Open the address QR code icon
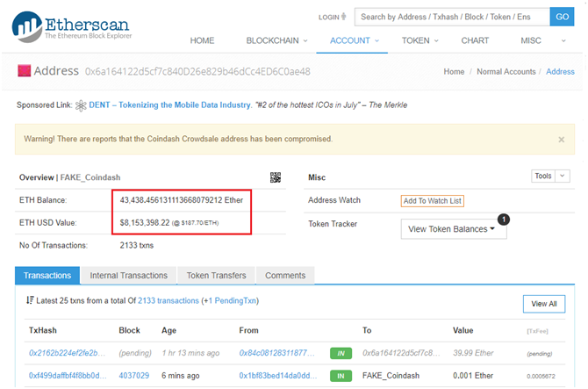588x389 pixels. [x=276, y=177]
